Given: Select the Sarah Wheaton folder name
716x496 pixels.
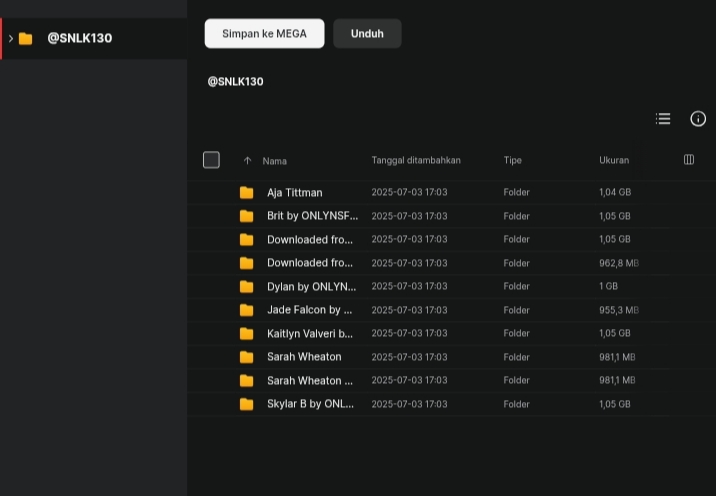Looking at the screenshot, I should (304, 357).
